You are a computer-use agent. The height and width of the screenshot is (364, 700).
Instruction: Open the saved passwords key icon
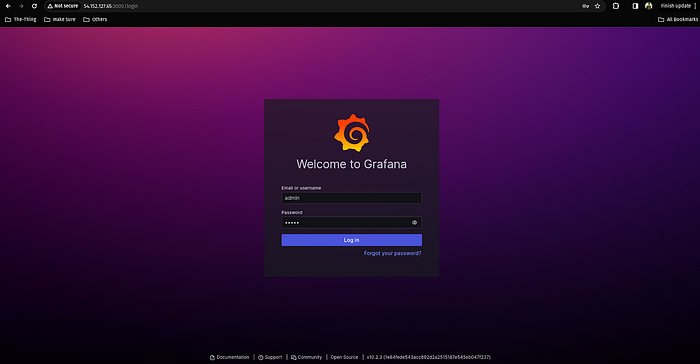pyautogui.click(x=585, y=6)
